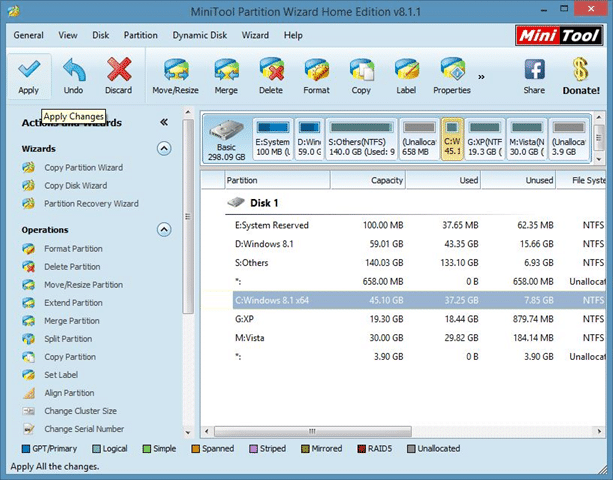Select S:Others(NTFS) block in disk map
Screen dimensions: 613x480
(361, 139)
